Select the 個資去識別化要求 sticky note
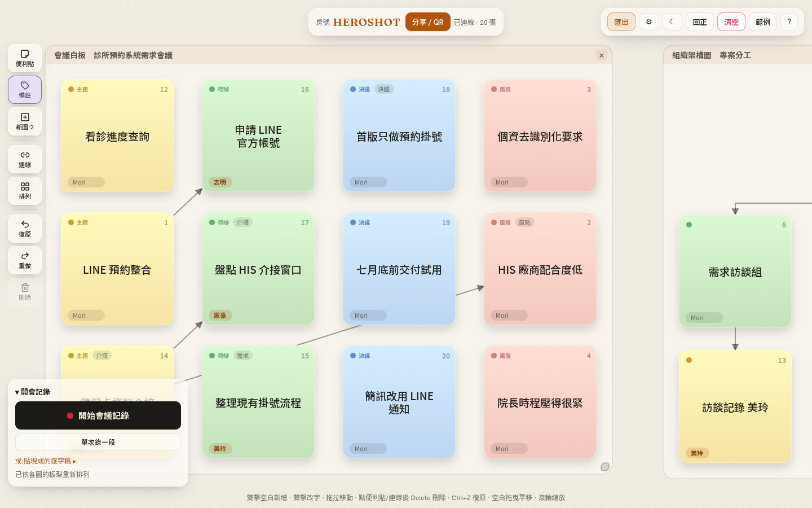 point(540,135)
